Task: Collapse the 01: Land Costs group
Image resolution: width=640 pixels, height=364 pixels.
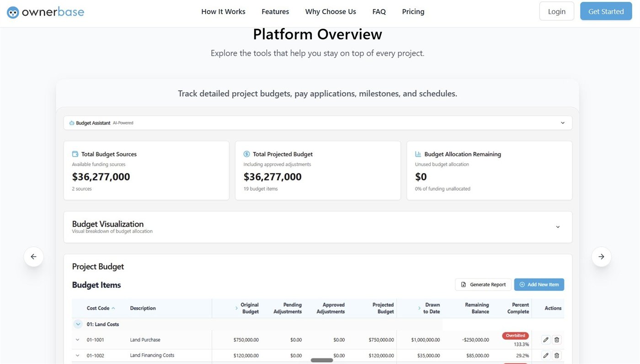Action: point(78,324)
